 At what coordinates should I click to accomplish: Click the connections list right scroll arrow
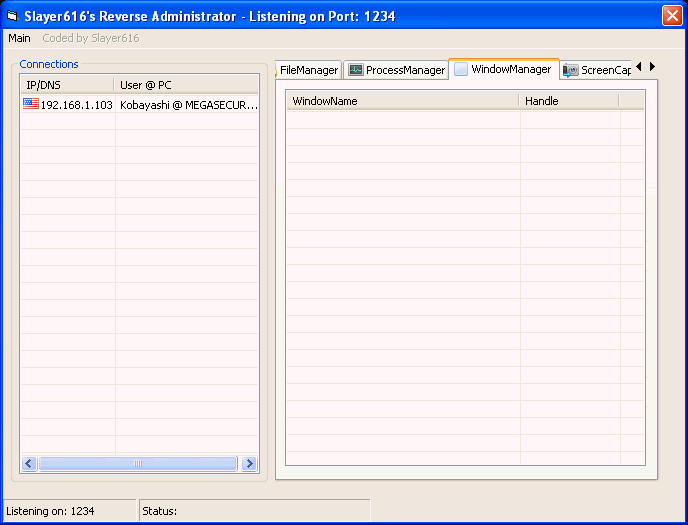point(249,464)
